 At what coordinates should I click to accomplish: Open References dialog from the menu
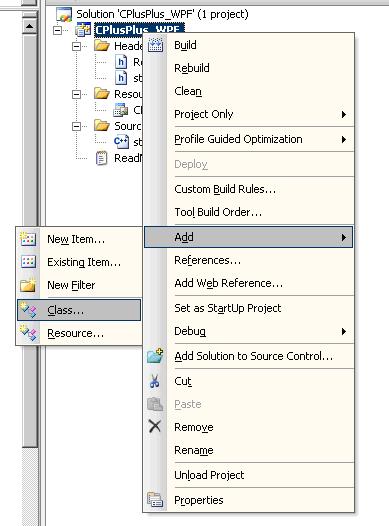(248, 260)
